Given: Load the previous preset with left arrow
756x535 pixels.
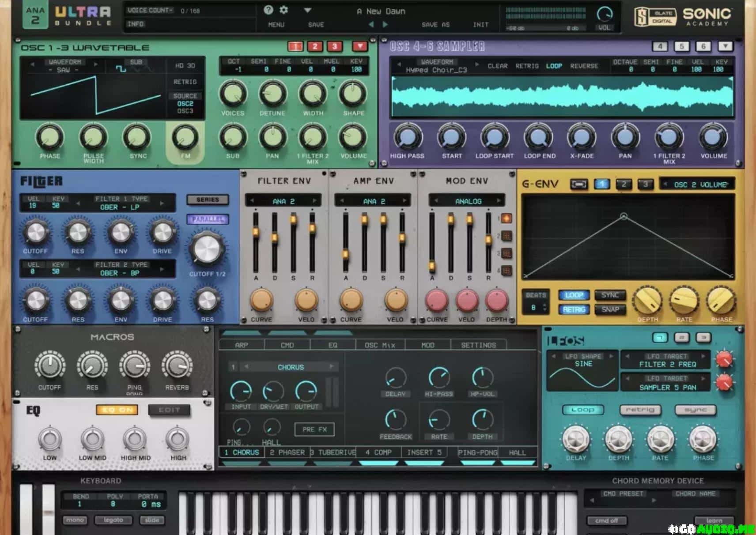Looking at the screenshot, I should 371,25.
